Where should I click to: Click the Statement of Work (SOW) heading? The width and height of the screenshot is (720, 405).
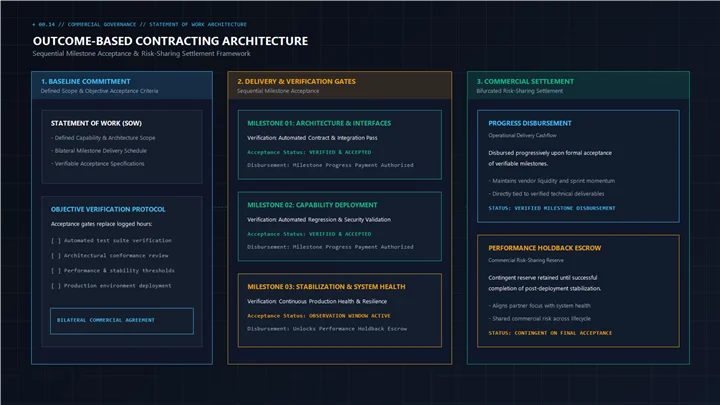coord(96,123)
